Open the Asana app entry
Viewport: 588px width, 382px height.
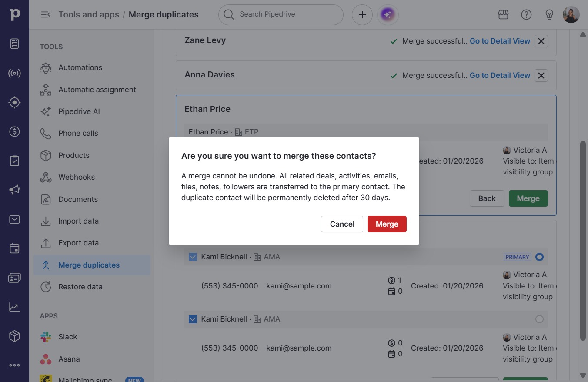[92, 359]
